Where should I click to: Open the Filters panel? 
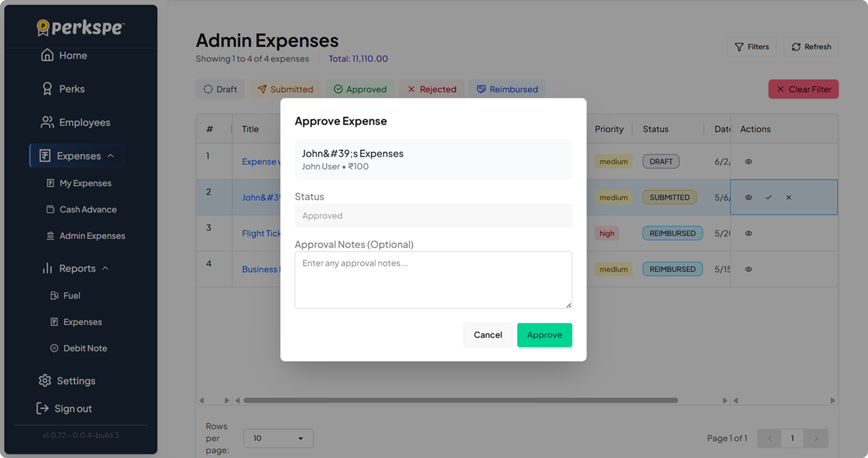(752, 47)
